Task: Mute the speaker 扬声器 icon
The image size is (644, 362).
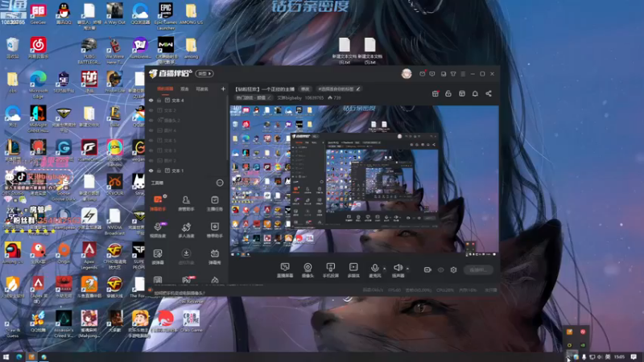Action: click(x=398, y=268)
